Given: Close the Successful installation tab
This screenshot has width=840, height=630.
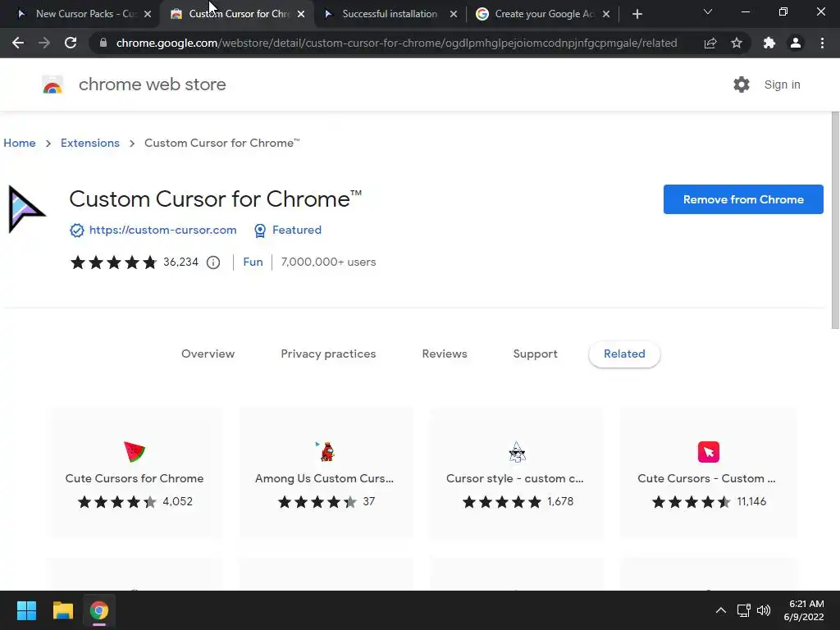Looking at the screenshot, I should [x=454, y=14].
